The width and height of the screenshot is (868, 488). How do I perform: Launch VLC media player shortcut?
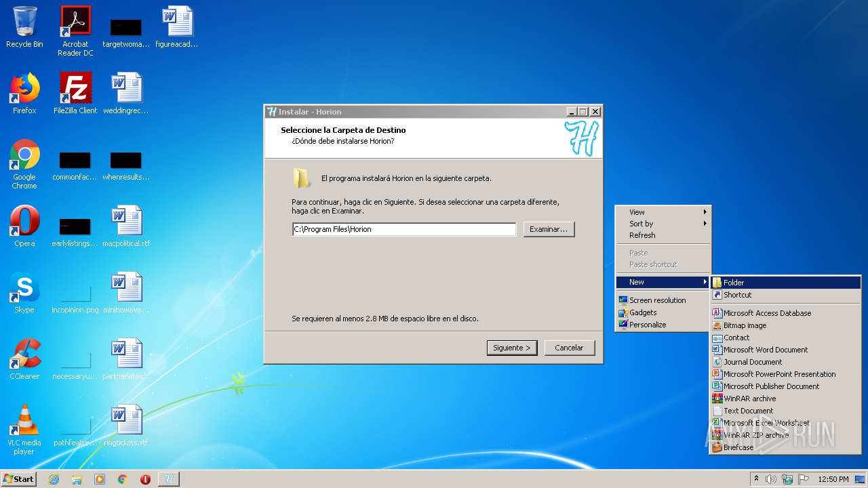[24, 430]
